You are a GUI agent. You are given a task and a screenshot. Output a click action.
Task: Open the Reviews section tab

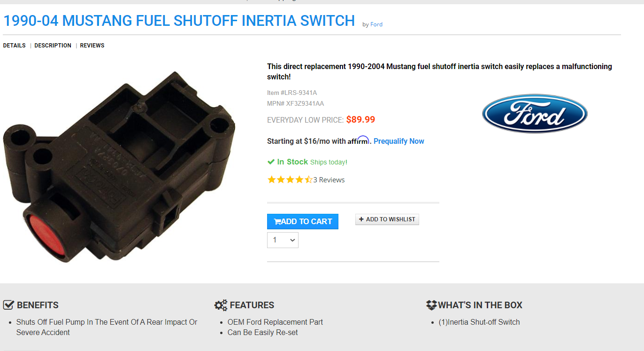pos(92,46)
